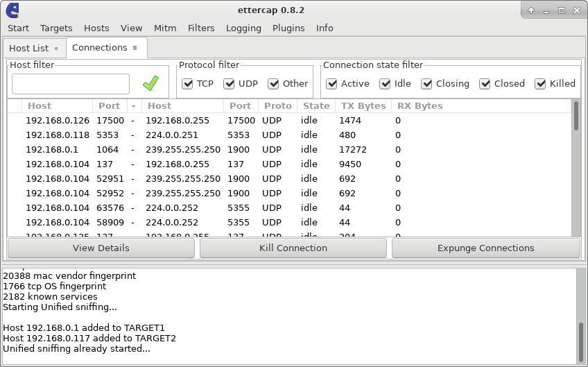Screen dimensions: 588x367
Task: Select the 192.168.0.1 port 1064 row
Action: point(288,150)
